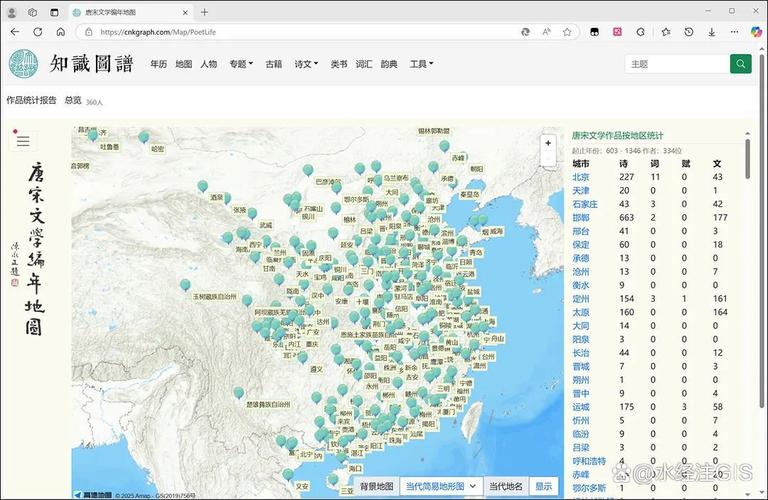768x500 pixels.
Task: Open the 古籍 menu item
Action: click(273, 64)
